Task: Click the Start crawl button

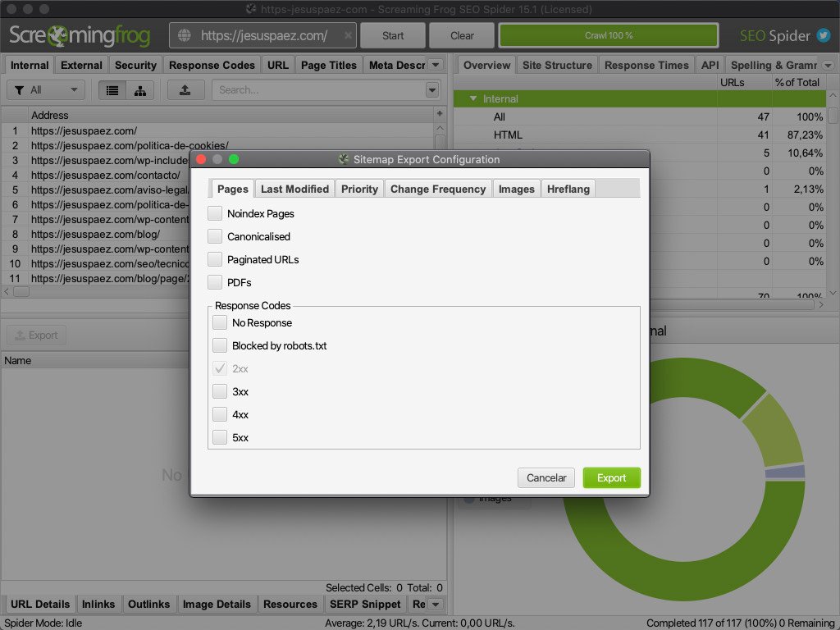Action: tap(393, 35)
